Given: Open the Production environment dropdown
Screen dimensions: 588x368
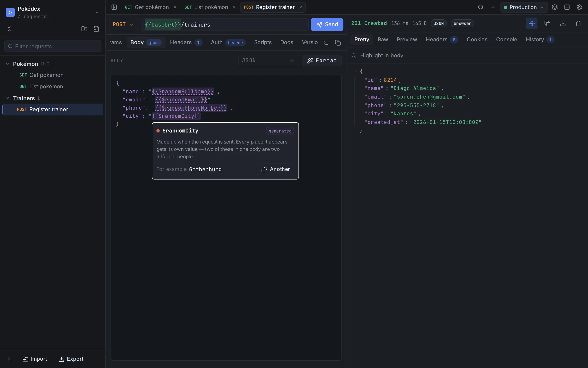Looking at the screenshot, I should (524, 7).
